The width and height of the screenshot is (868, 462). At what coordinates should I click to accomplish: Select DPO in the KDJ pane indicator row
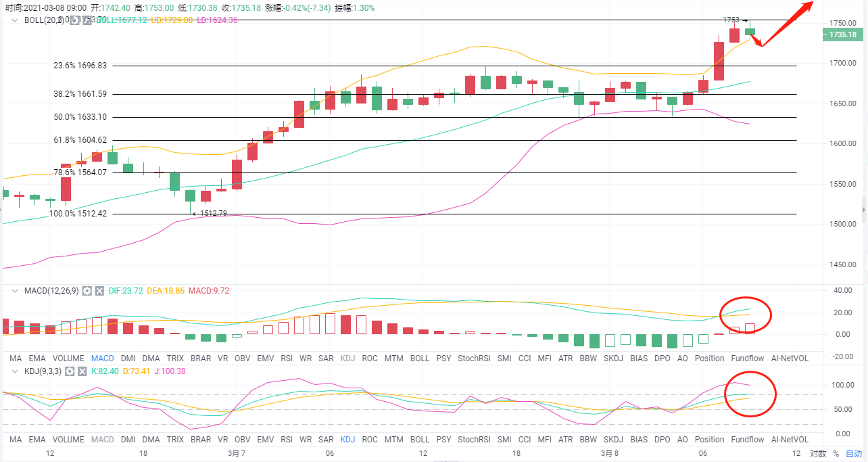coord(663,440)
